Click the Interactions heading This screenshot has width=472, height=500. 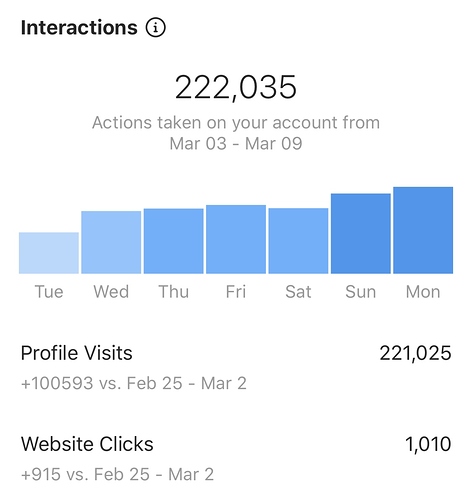click(79, 27)
